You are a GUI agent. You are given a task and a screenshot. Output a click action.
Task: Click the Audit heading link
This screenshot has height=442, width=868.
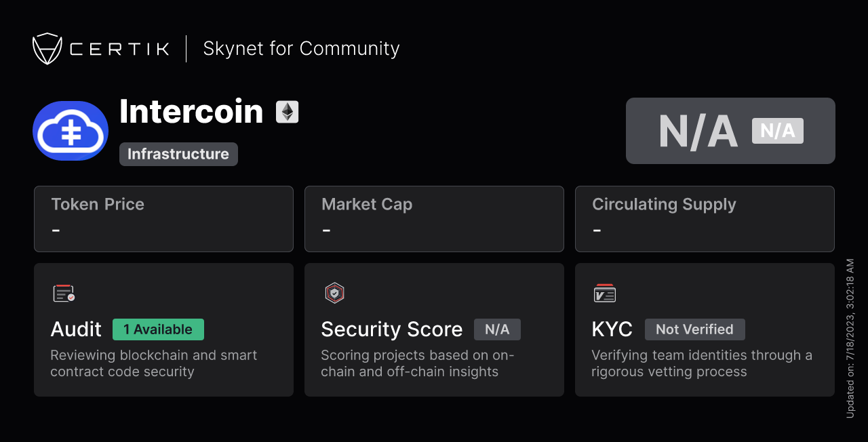pyautogui.click(x=76, y=329)
